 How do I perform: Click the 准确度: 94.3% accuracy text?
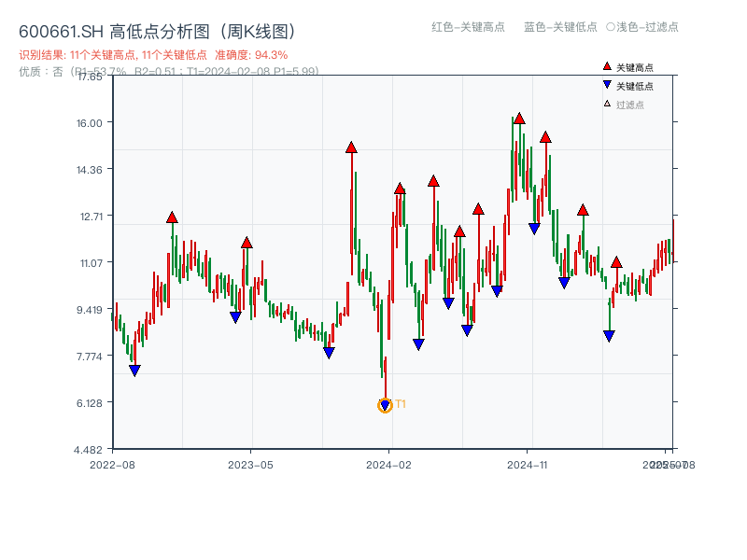[x=249, y=54]
